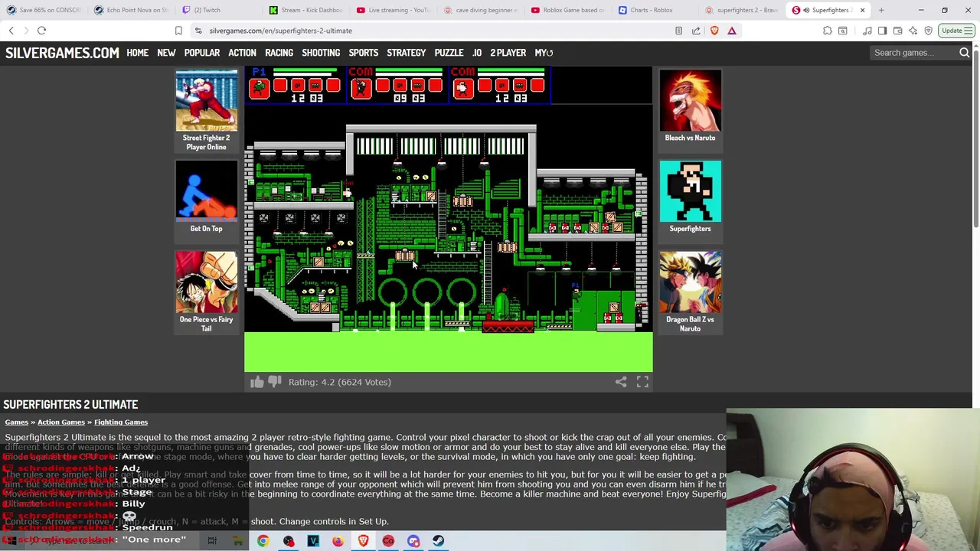
Task: Open Task View in the taskbar
Action: click(x=212, y=541)
